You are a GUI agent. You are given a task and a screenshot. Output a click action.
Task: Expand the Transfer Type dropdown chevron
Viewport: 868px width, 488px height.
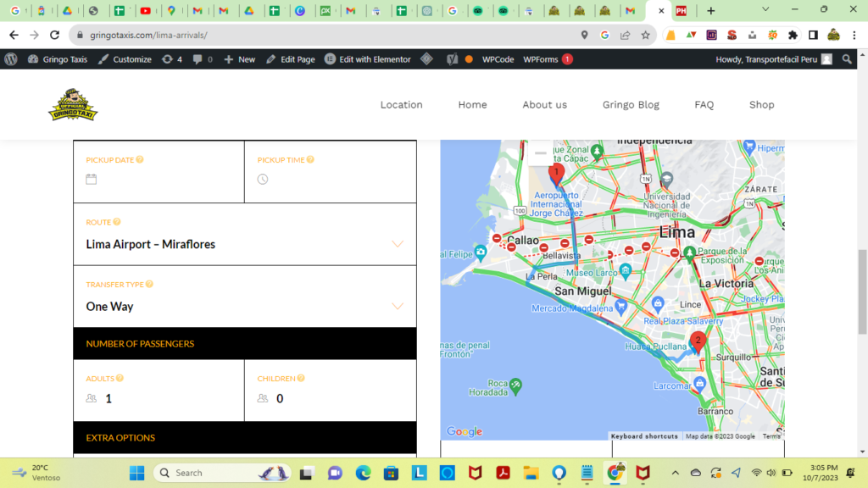point(398,306)
